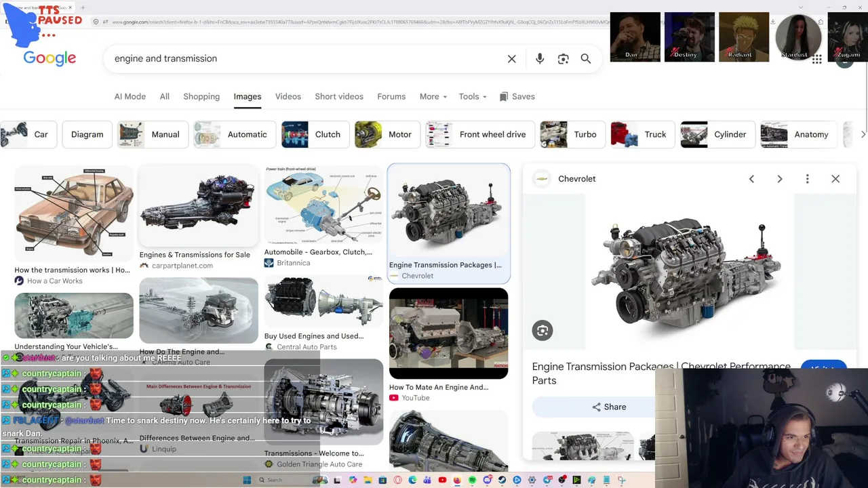Open Copilot from the taskbar

click(353, 480)
